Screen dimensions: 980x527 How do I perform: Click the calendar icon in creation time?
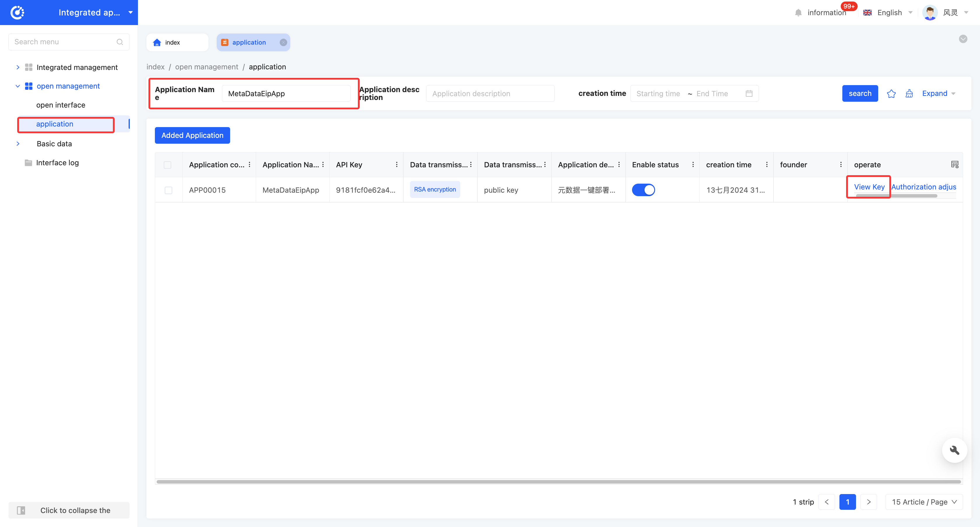pos(749,94)
